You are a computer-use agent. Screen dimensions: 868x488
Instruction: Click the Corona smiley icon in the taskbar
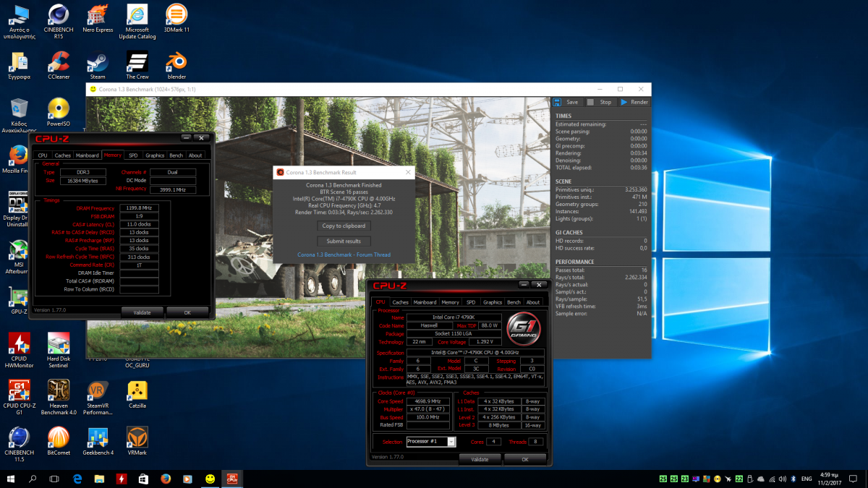[x=210, y=479]
